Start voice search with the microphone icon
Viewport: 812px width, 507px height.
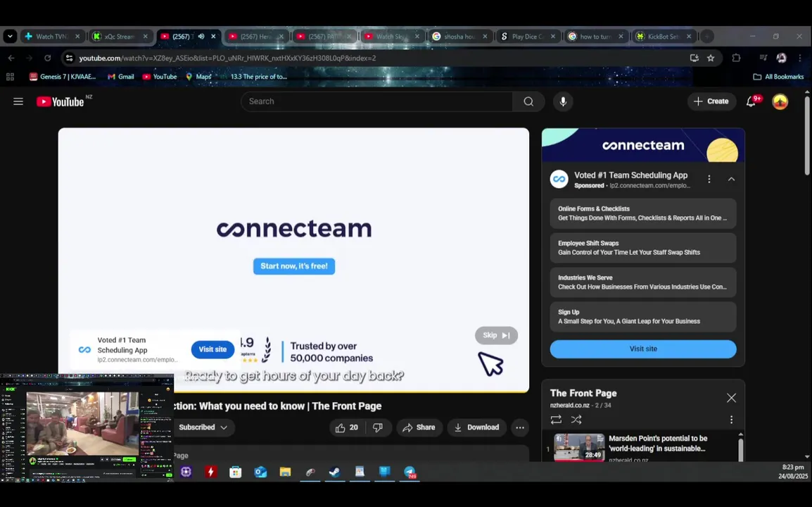[x=563, y=101]
